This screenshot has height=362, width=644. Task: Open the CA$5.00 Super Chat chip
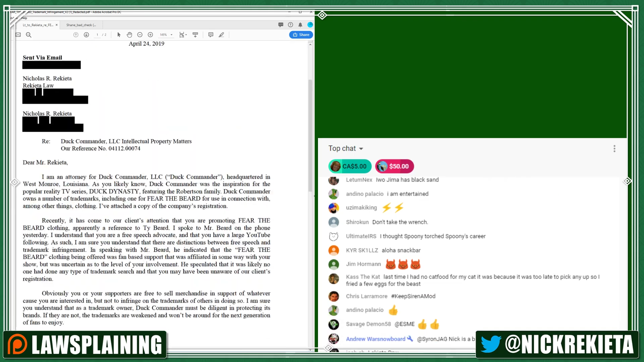coord(350,166)
